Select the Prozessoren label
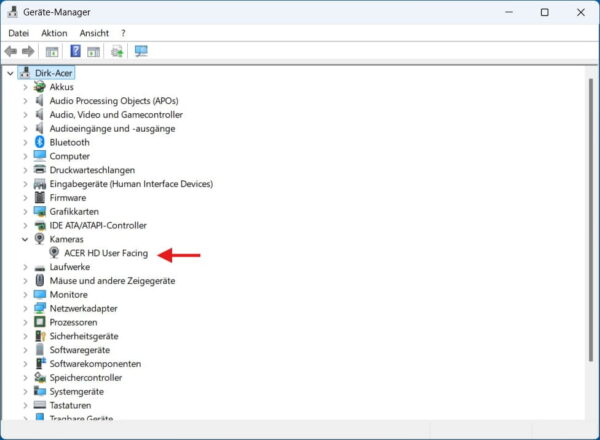This screenshot has width=600, height=440. pyautogui.click(x=73, y=322)
